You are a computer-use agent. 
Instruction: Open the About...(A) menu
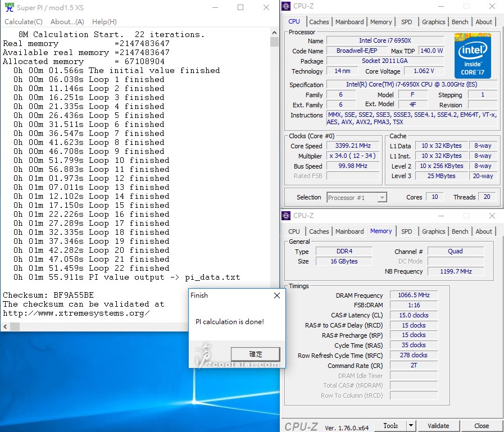[x=67, y=22]
